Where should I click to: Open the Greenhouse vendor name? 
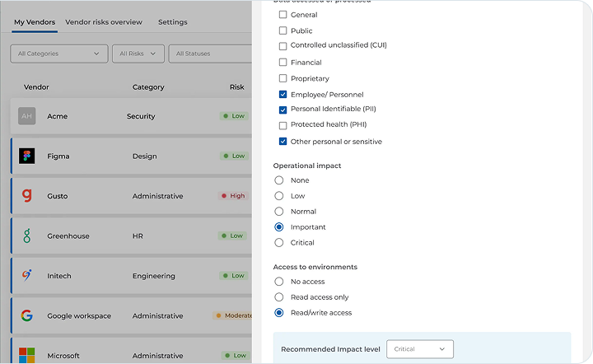pyautogui.click(x=68, y=236)
